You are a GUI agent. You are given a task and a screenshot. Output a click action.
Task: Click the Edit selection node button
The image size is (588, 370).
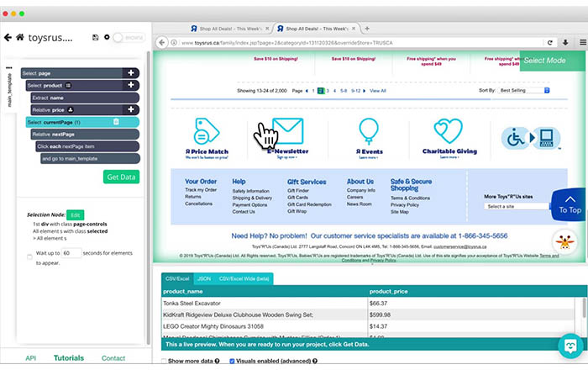click(76, 215)
